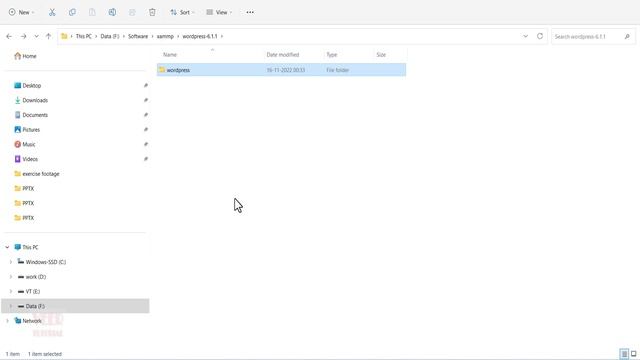
Task: Open the See more ellipsis menu
Action: click(250, 12)
